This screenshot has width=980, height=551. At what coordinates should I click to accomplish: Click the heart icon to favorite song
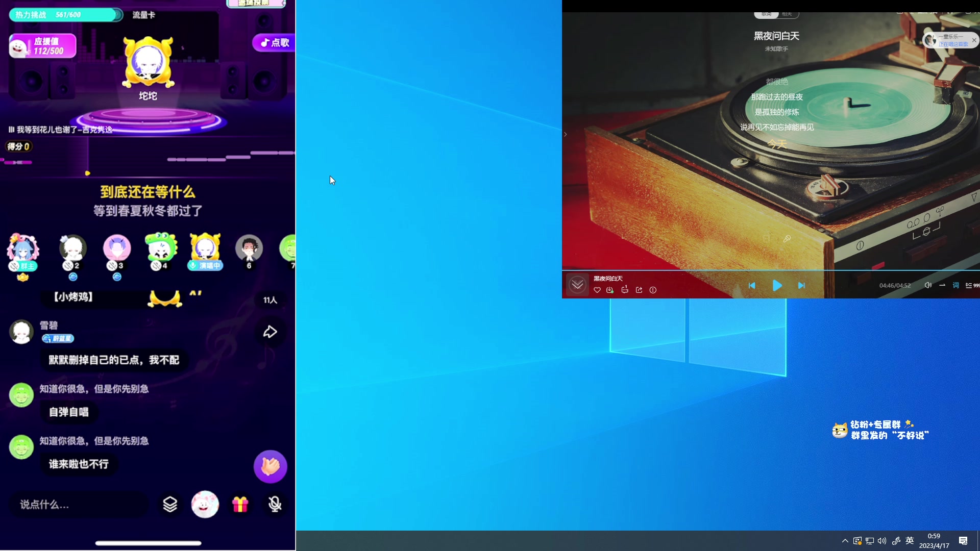pyautogui.click(x=597, y=290)
